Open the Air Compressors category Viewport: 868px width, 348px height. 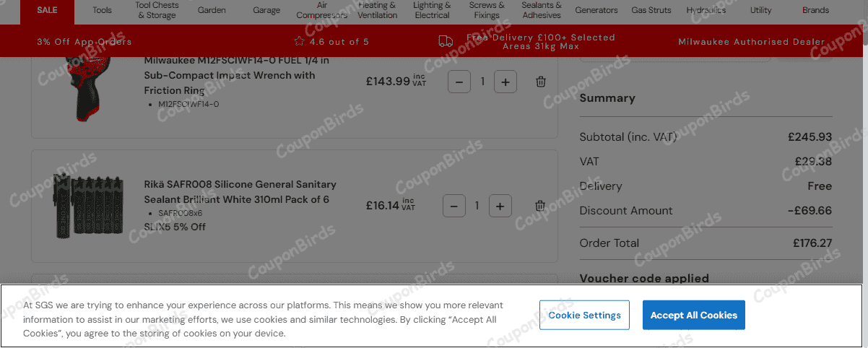tap(322, 10)
